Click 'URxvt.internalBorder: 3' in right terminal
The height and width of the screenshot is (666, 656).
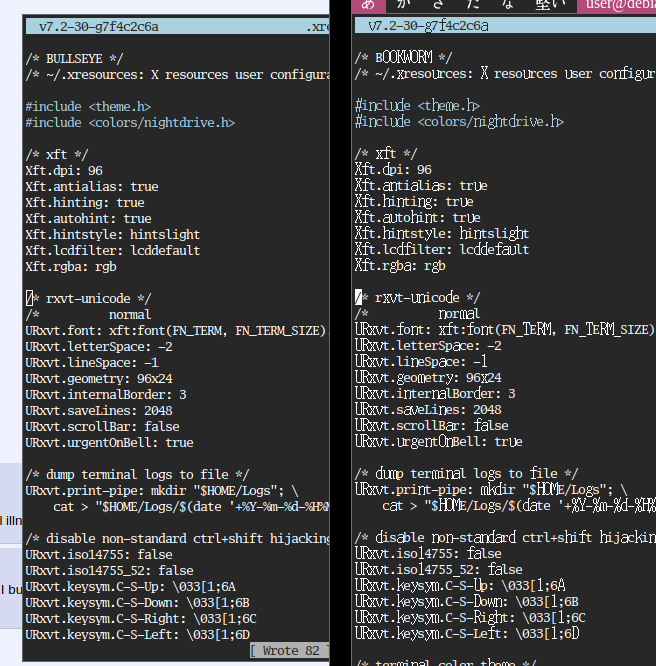click(435, 393)
